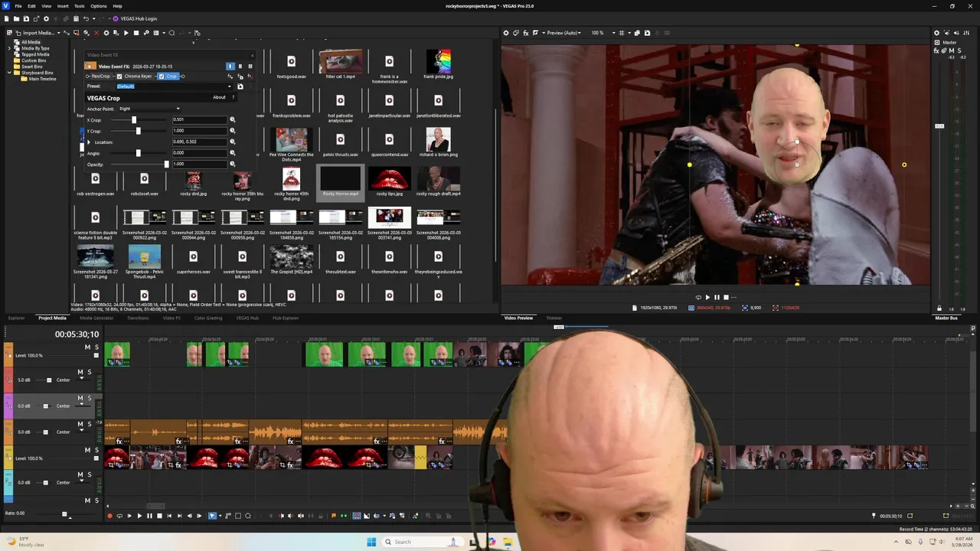Click the Video Output FX icon in preview
The width and height of the screenshot is (980, 551).
526,33
